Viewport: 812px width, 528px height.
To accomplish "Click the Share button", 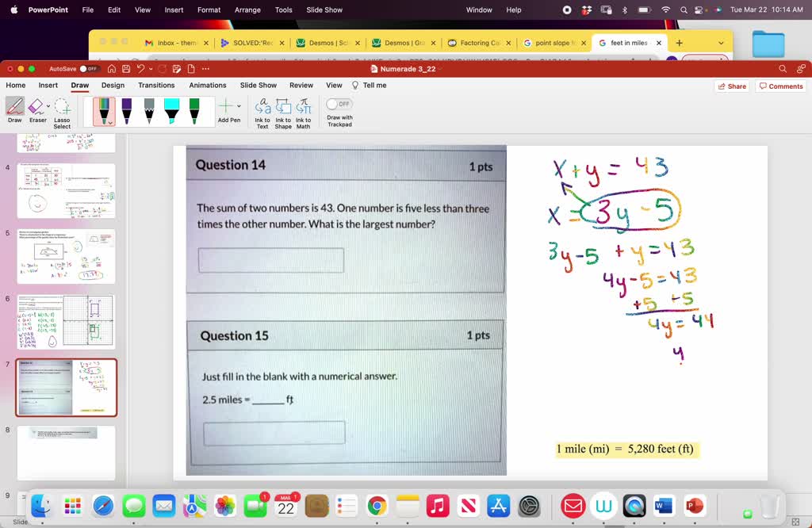I will [x=733, y=85].
